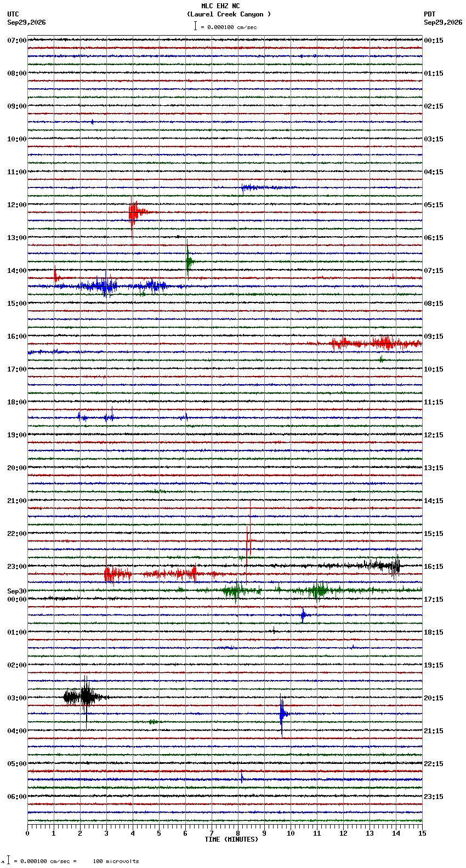Click the '01:00' UTC time label
The height and width of the screenshot is (868, 466).
point(17,632)
